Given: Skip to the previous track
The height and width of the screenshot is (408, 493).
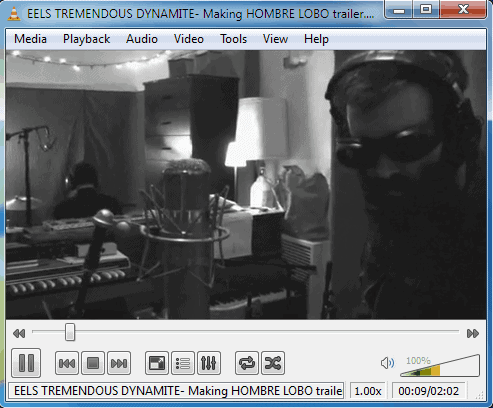Looking at the screenshot, I should coord(67,363).
